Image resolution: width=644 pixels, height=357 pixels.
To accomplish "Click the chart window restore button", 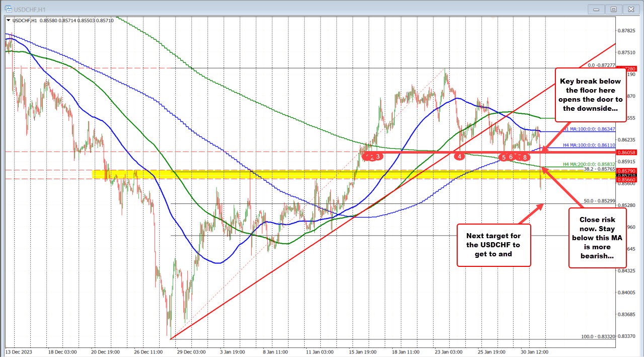I will click(613, 9).
